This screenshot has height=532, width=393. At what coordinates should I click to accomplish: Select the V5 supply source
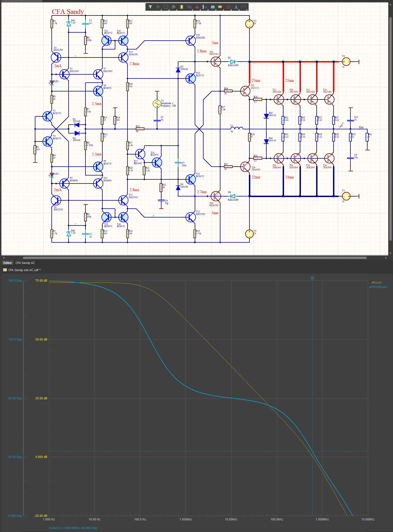point(346,196)
